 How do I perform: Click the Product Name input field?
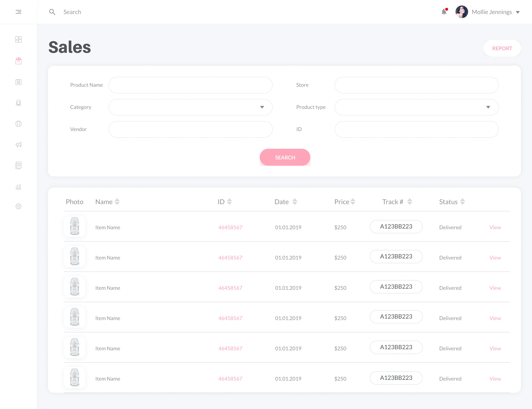point(190,85)
